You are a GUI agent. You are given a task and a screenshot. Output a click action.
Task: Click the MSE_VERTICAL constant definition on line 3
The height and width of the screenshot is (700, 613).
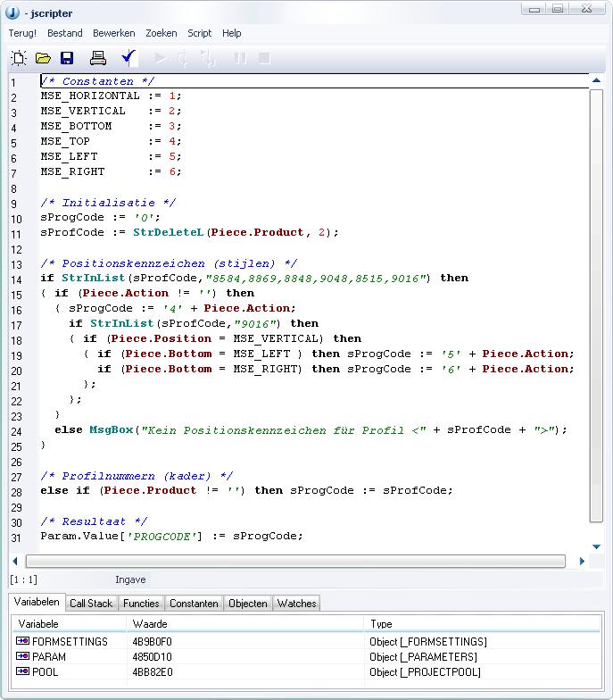[x=83, y=111]
